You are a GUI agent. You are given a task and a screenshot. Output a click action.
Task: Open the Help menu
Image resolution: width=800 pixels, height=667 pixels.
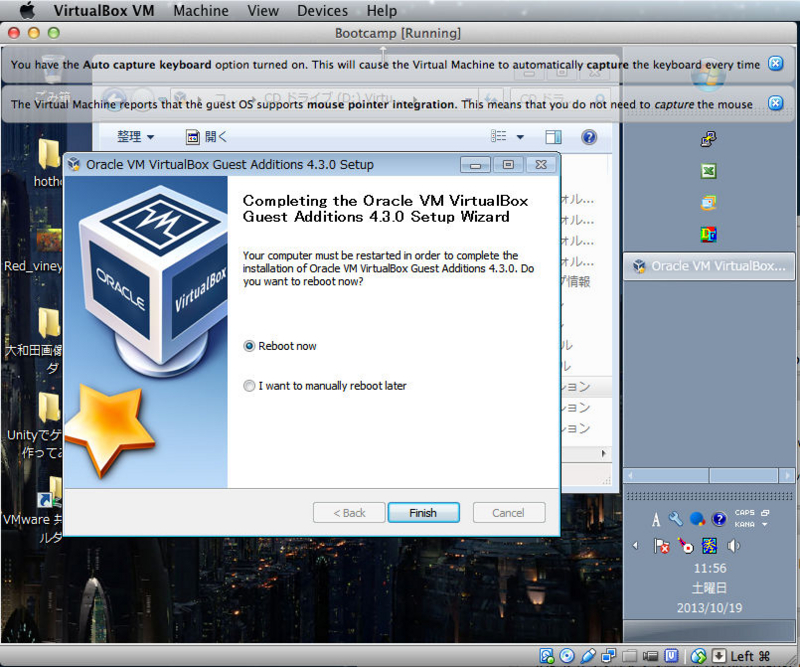tap(382, 11)
